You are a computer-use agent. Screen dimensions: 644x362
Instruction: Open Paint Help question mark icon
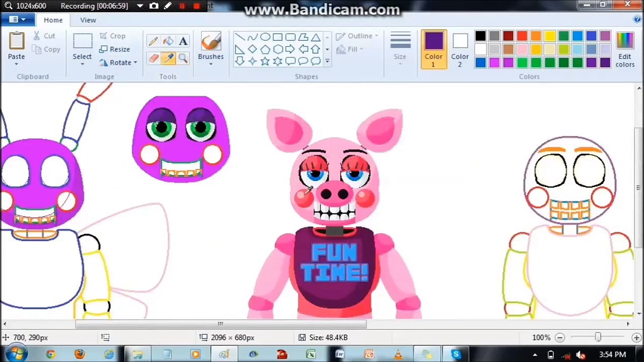(637, 20)
